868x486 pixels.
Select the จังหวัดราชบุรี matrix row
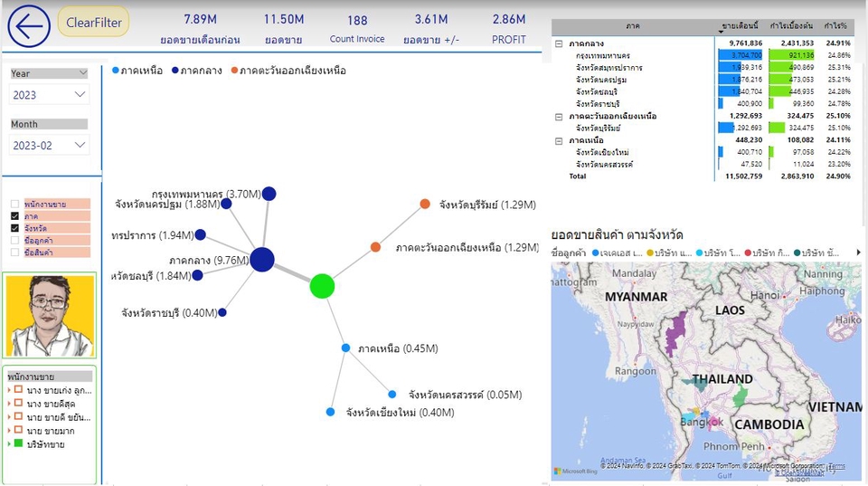(703, 104)
